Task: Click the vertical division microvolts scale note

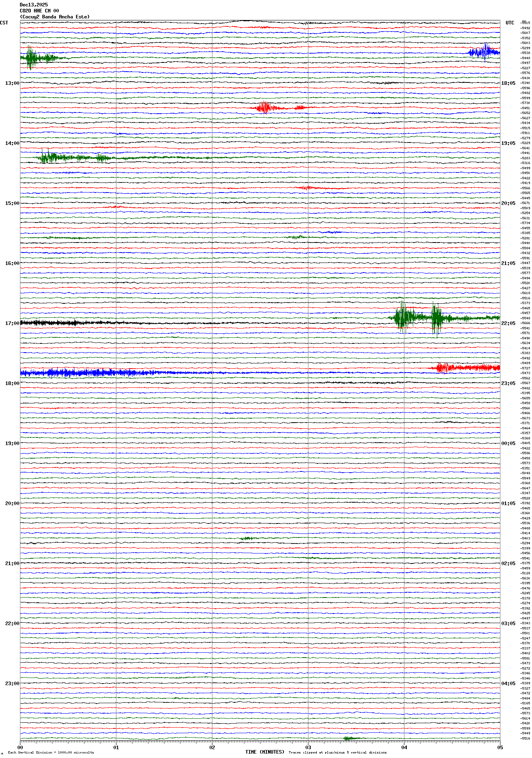Action: (51, 752)
